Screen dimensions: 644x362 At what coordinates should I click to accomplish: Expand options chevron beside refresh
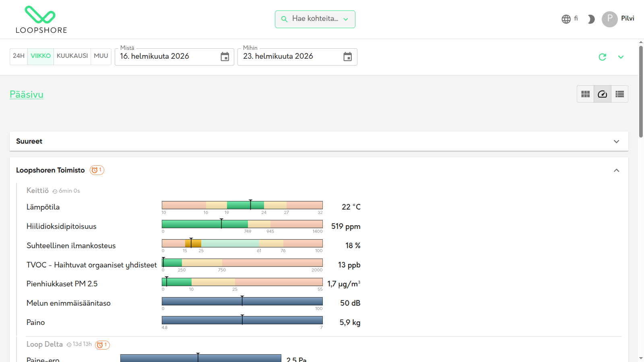pos(621,57)
